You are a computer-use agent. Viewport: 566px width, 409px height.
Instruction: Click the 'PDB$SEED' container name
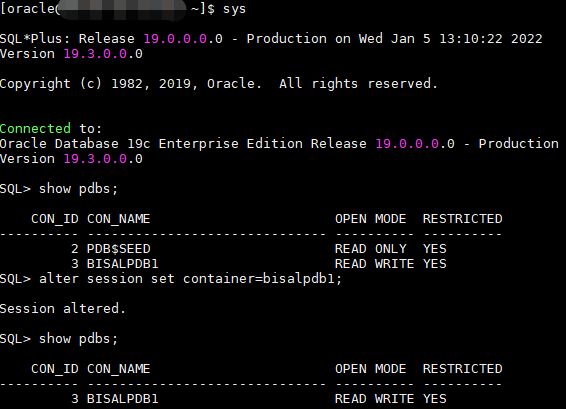[119, 249]
